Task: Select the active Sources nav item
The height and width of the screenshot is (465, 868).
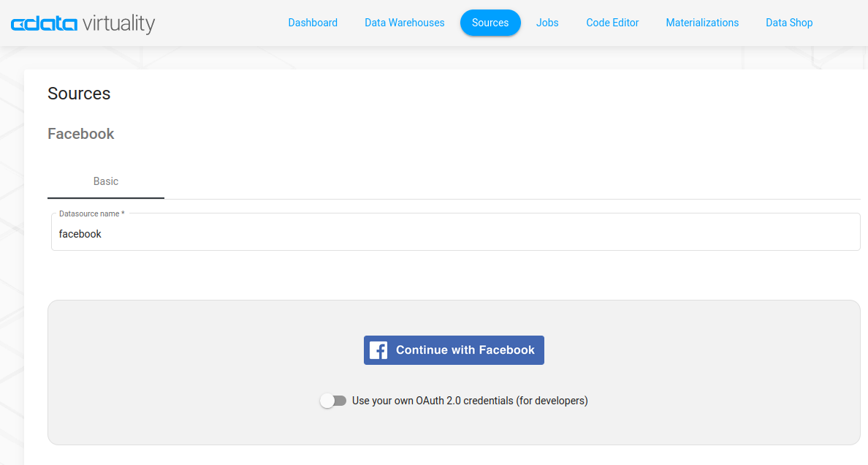Action: coord(490,23)
